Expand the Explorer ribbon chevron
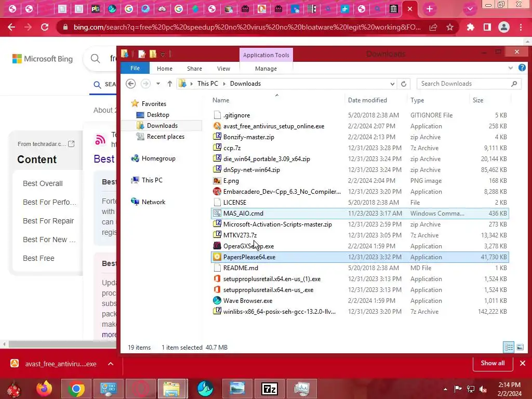Screen dimensions: 532x399 pos(511,68)
